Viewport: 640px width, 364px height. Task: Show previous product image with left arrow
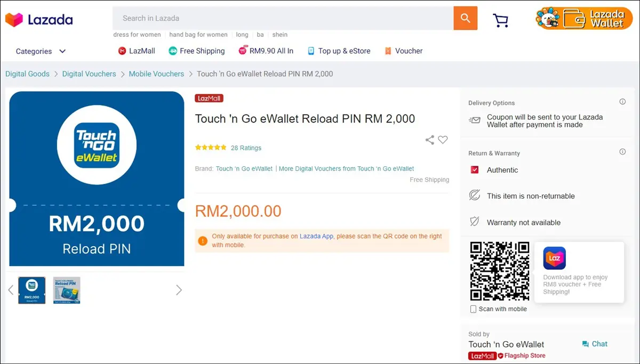pos(11,290)
